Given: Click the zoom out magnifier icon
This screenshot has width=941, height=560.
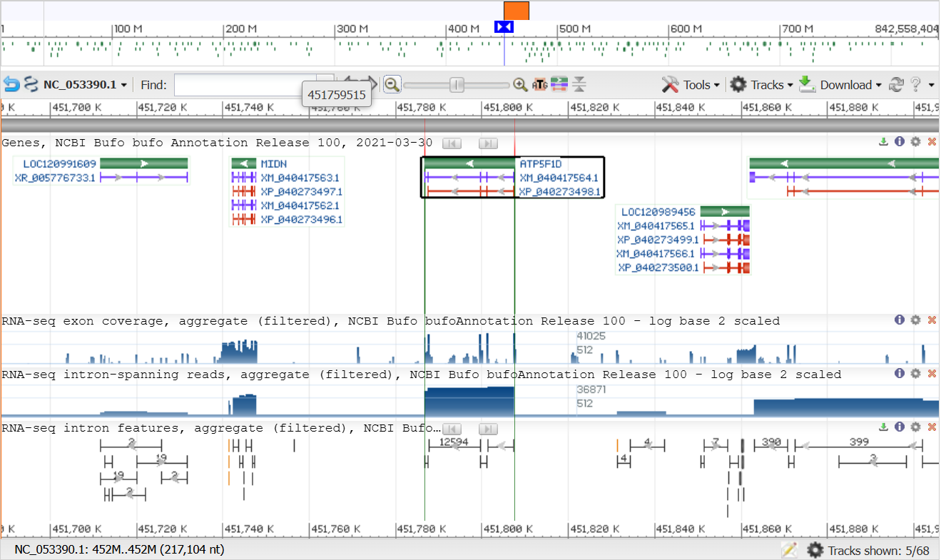Looking at the screenshot, I should click(x=392, y=85).
